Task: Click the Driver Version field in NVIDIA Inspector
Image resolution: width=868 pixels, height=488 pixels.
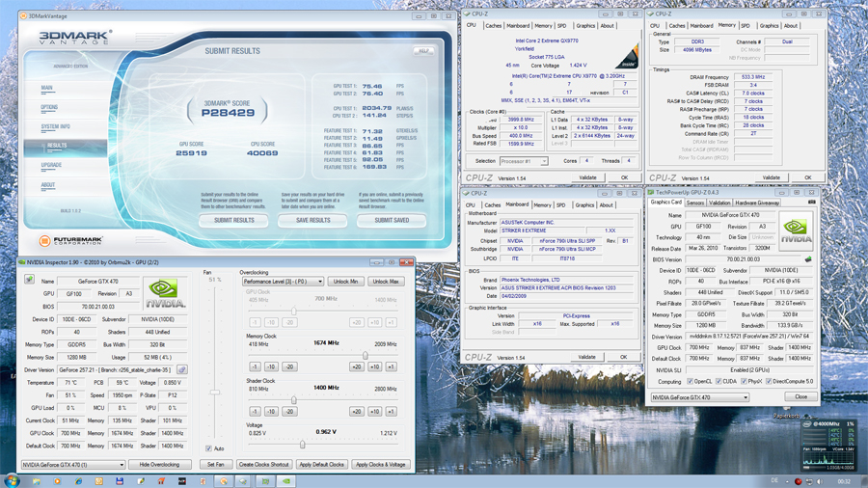Action: (116, 369)
